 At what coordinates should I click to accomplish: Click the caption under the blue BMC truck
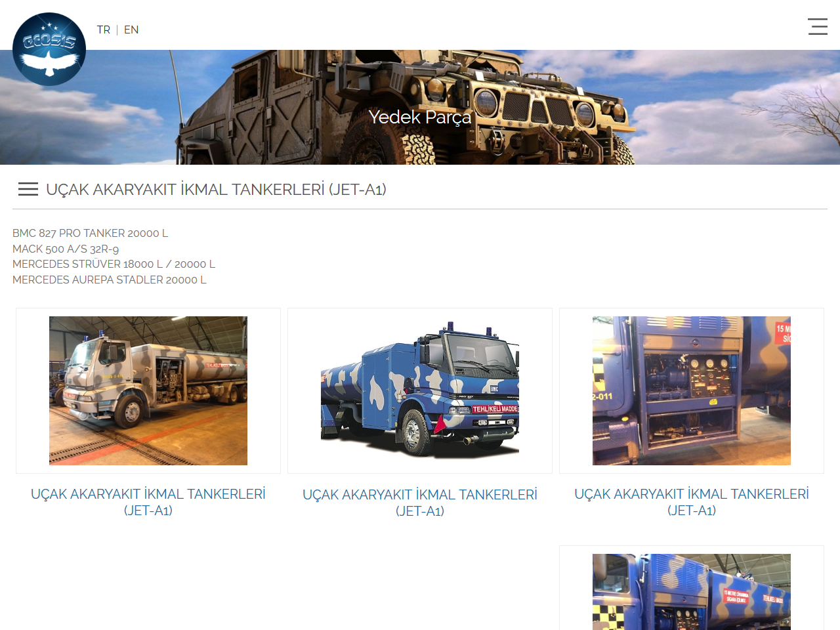tap(420, 503)
